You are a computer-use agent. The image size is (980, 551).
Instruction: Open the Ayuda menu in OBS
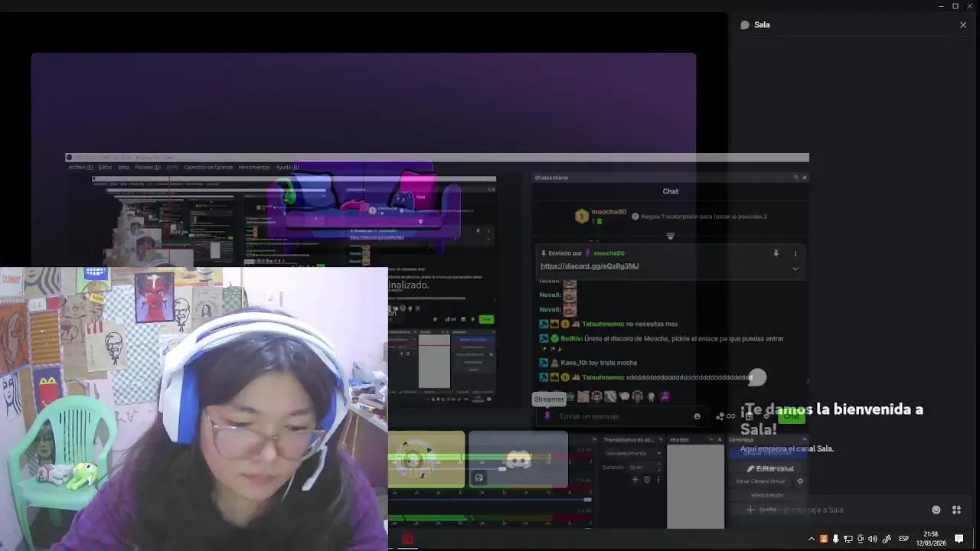coord(287,167)
